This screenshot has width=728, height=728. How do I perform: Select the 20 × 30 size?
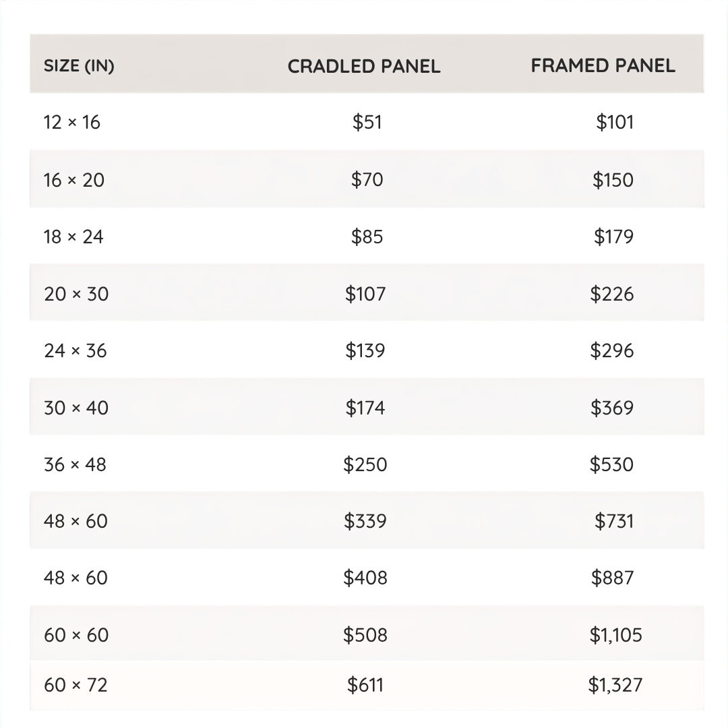76,294
